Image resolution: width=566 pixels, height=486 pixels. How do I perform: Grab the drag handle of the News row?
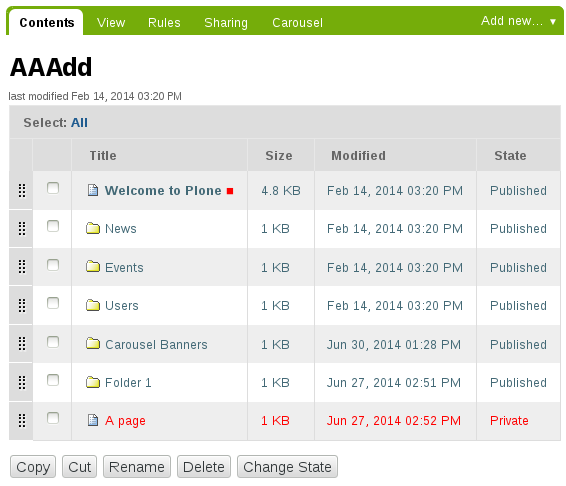[x=22, y=229]
